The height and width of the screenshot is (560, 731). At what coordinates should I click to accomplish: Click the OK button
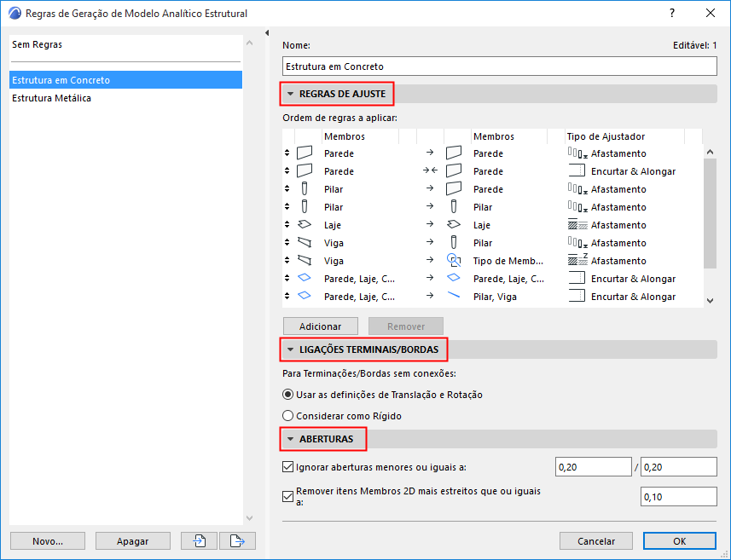point(679,541)
